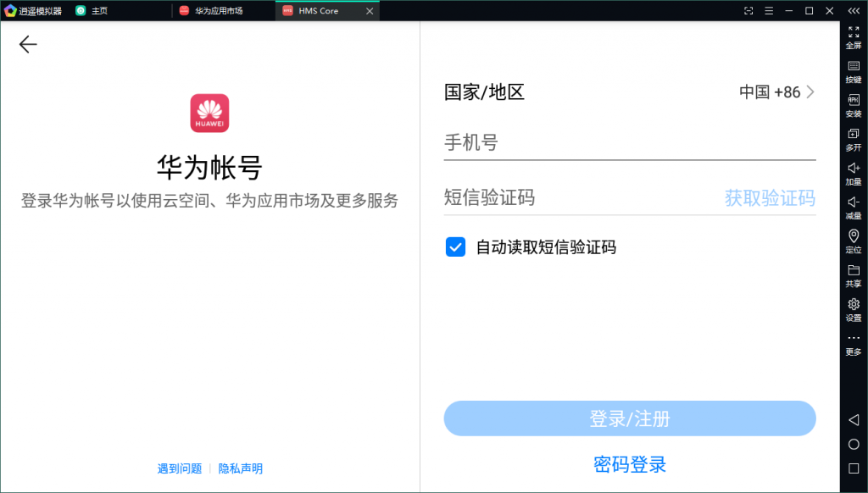Uncheck auto-read SMS verification code checkbox
This screenshot has width=868, height=493.
(x=455, y=247)
